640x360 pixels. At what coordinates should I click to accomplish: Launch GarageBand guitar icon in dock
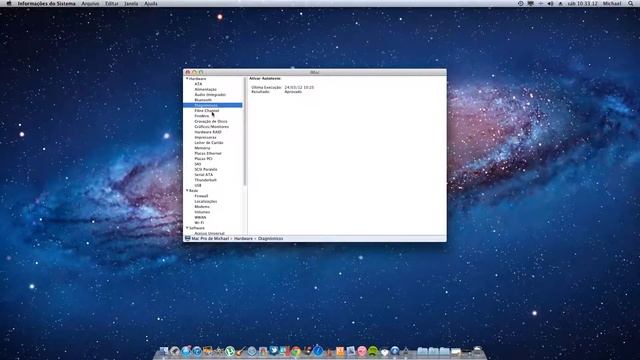(241, 351)
